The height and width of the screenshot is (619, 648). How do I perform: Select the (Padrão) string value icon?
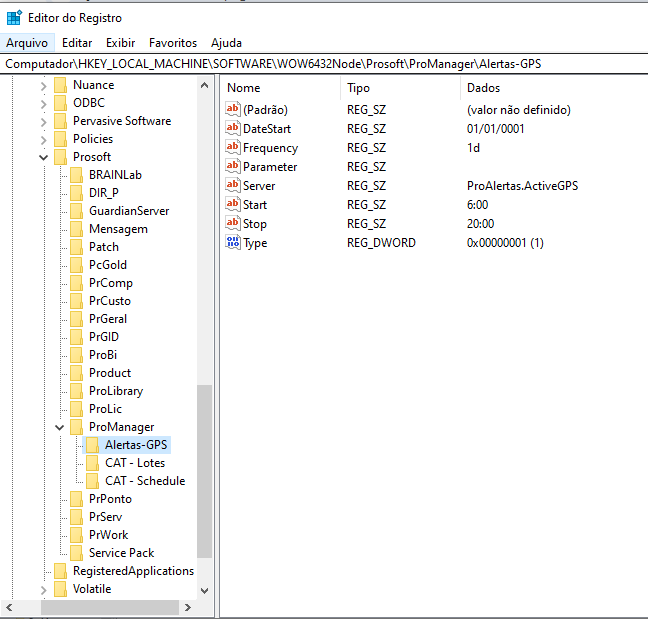233,110
